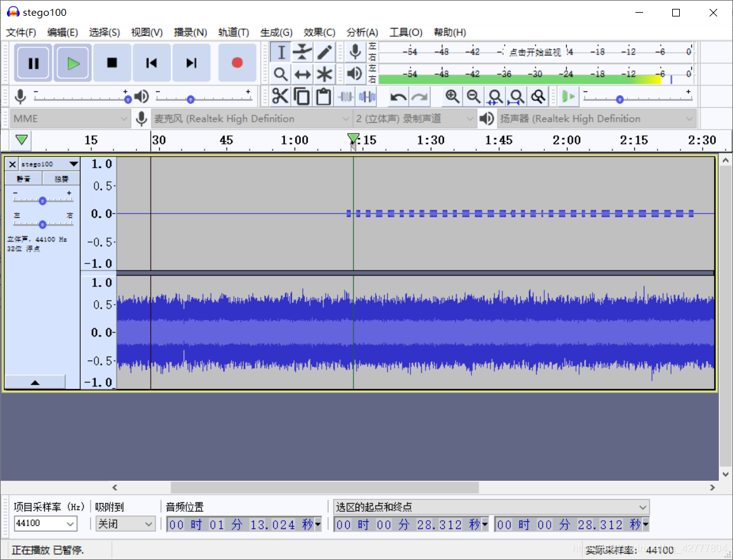Select the Envelope tool
The width and height of the screenshot is (733, 560).
pos(302,52)
